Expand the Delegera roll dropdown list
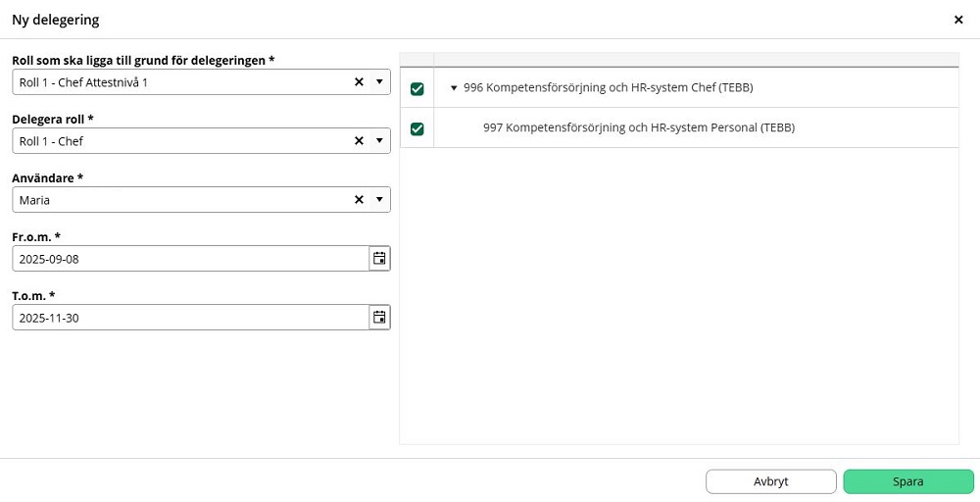 point(379,141)
